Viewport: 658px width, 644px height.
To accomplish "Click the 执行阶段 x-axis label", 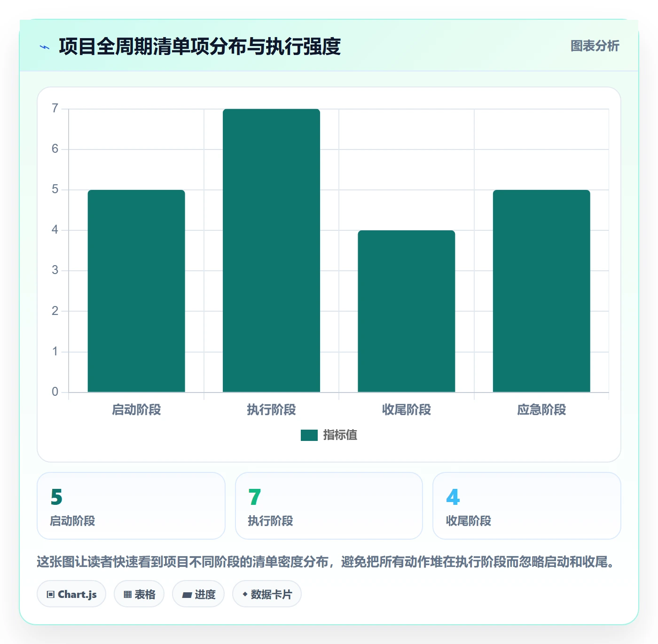I will 271,410.
